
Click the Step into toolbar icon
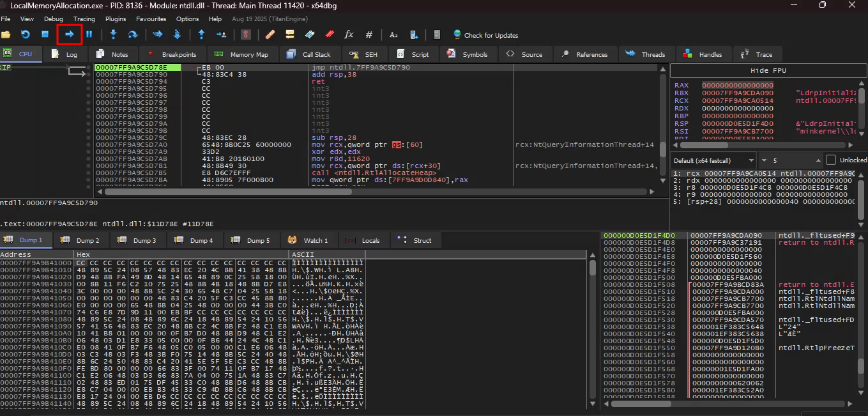113,34
